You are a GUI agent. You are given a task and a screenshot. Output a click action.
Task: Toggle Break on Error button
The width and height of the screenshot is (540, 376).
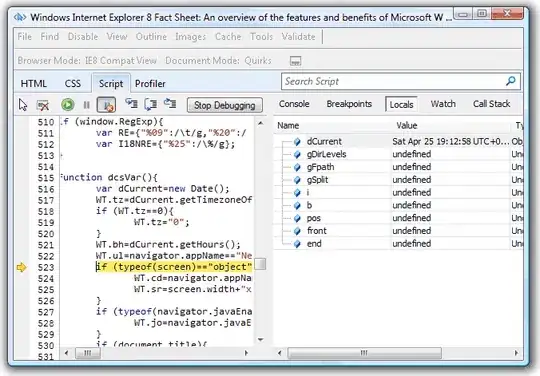pos(106,105)
